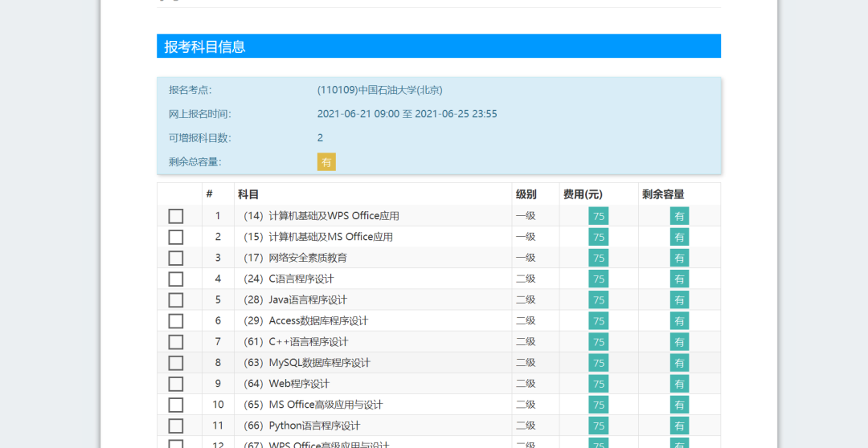This screenshot has width=868, height=448.
Task: Click the 费用(元) column header
Action: coord(583,194)
